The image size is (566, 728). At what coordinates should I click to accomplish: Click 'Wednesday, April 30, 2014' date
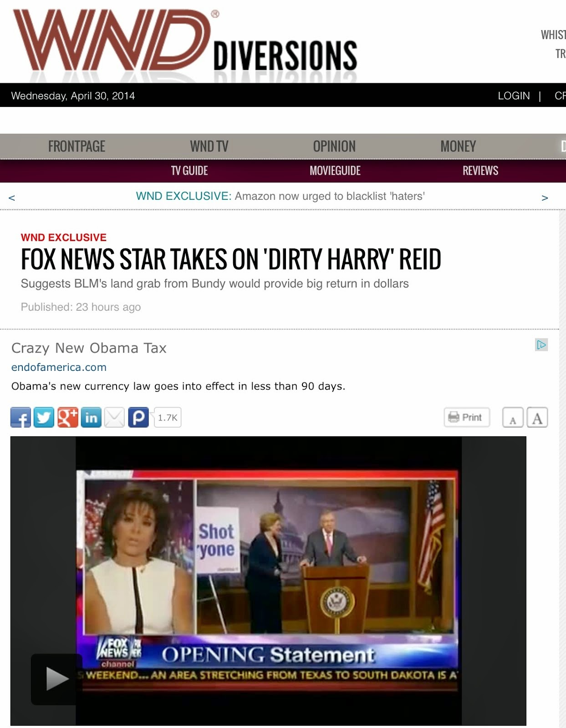click(x=73, y=96)
